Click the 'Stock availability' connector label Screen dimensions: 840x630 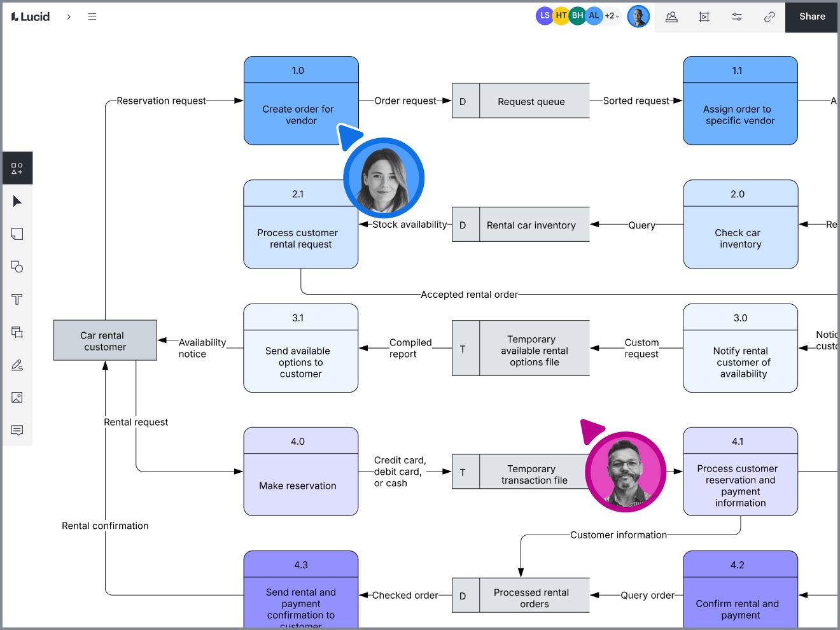click(410, 224)
